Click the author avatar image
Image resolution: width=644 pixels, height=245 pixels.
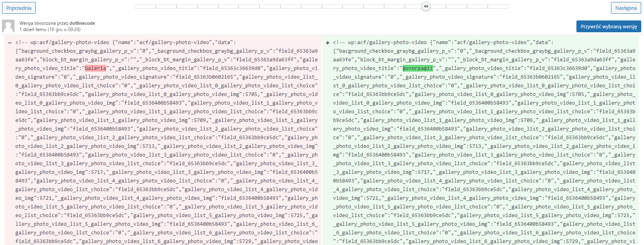[x=8, y=26]
